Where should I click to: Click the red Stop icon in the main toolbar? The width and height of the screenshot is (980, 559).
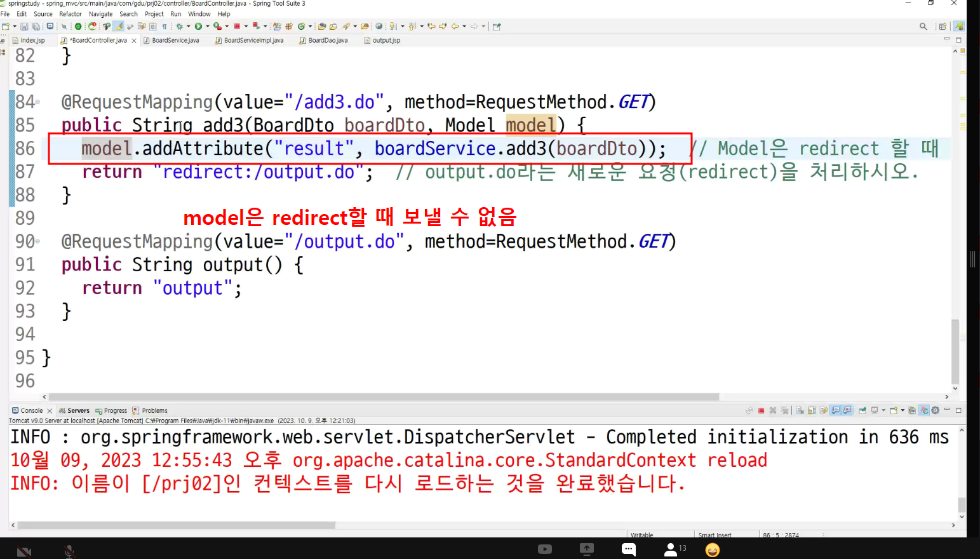pos(237,26)
